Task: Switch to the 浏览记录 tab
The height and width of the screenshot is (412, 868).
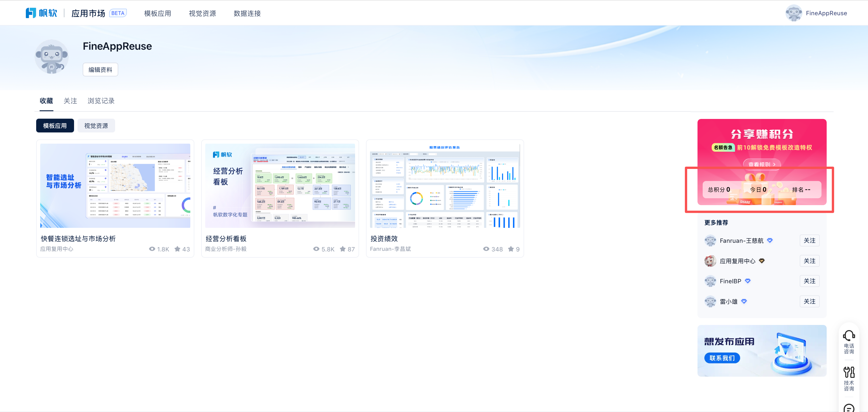Action: coord(101,101)
